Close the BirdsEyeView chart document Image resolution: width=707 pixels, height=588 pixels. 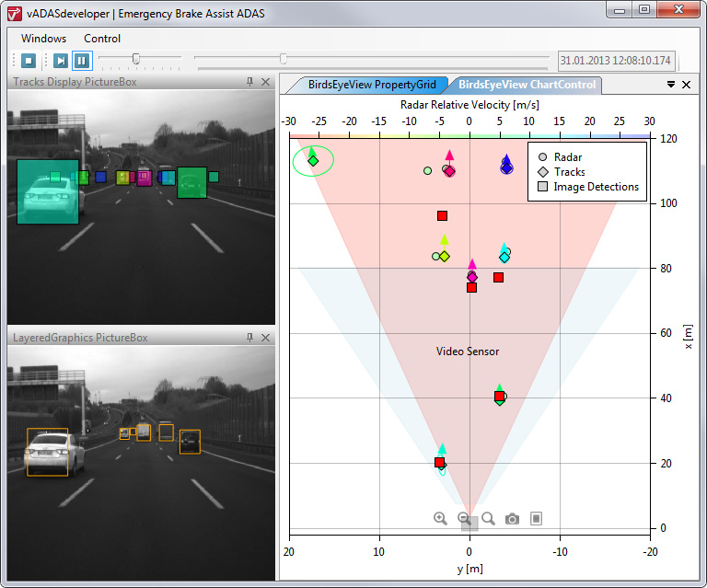(686, 85)
